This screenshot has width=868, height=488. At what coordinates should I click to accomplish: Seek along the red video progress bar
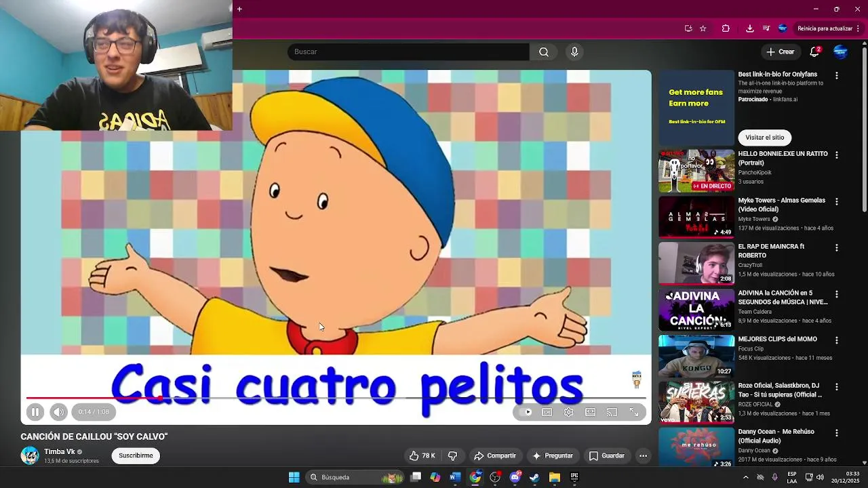coord(336,398)
